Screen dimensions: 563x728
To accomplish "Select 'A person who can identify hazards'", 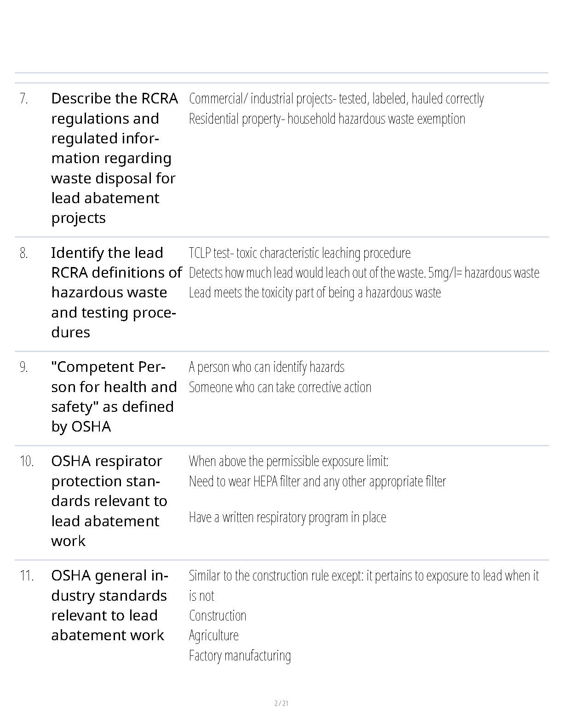I will click(x=266, y=367).
